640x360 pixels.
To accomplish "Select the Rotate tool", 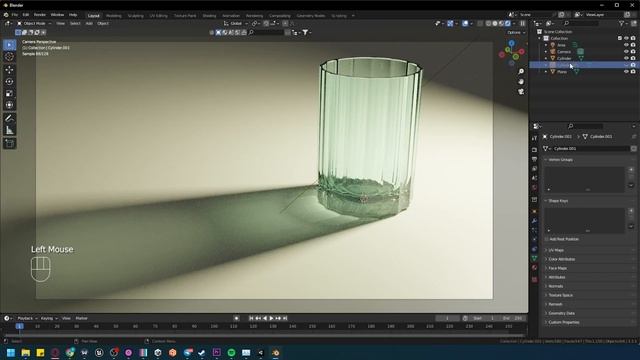I will coord(9,82).
